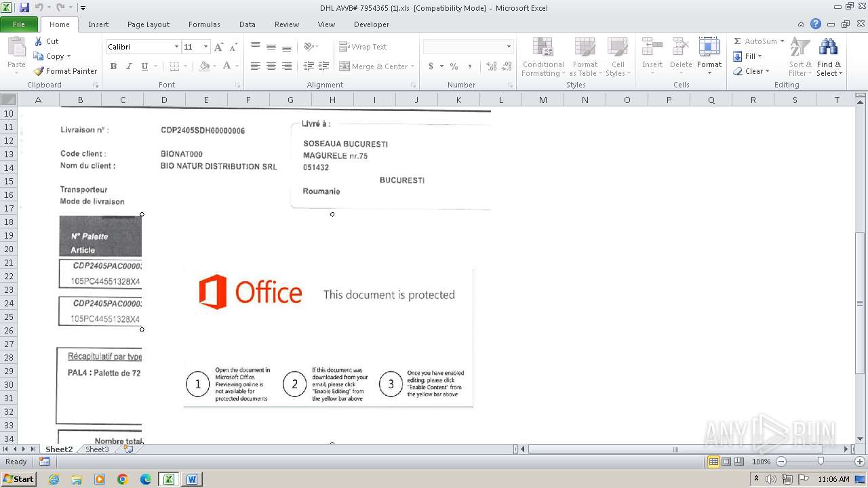This screenshot has height=488, width=868.
Task: Open Conditional Formatting menu
Action: coord(542,58)
